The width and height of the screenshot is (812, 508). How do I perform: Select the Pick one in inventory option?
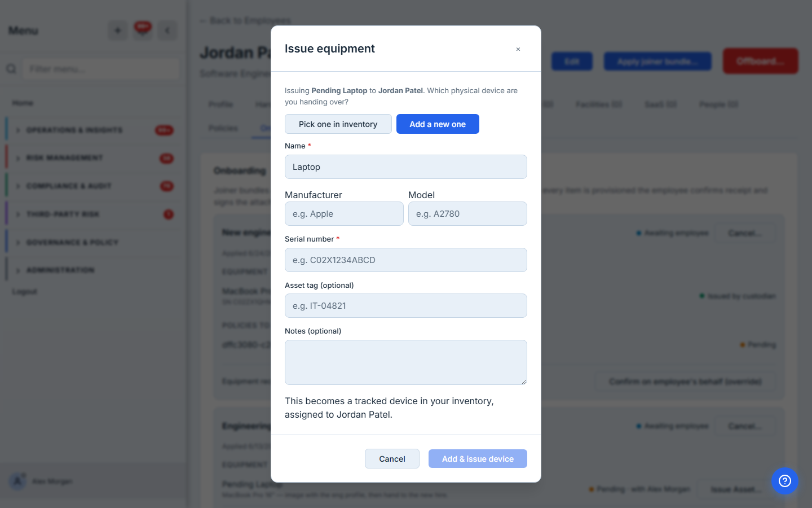coord(338,124)
